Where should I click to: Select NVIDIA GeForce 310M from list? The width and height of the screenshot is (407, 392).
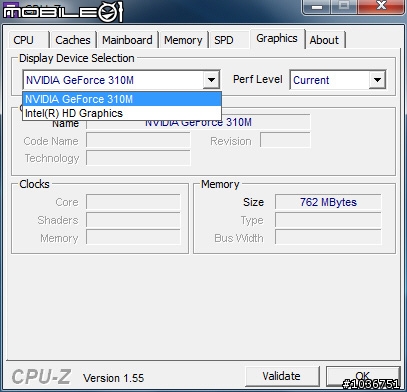122,99
